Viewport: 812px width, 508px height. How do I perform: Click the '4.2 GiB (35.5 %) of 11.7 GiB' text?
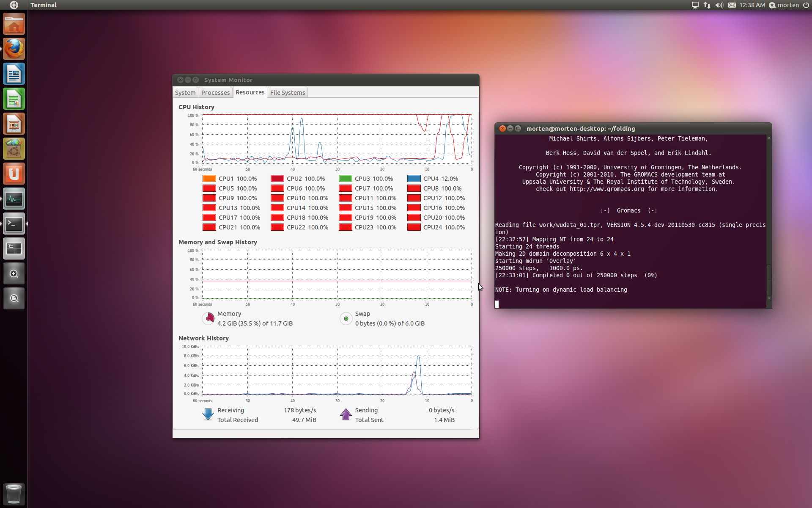pos(255,323)
